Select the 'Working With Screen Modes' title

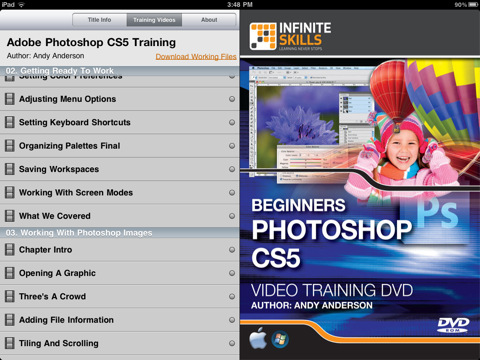76,192
